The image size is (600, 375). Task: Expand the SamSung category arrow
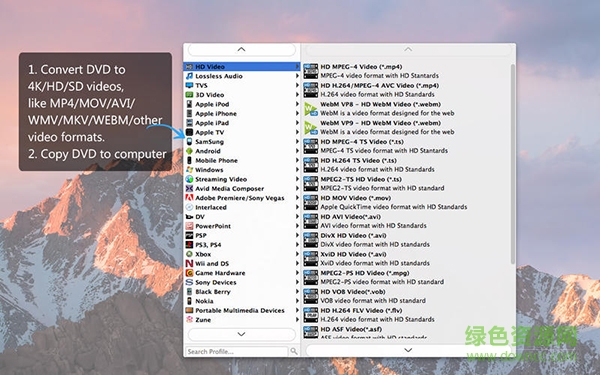pos(297,141)
